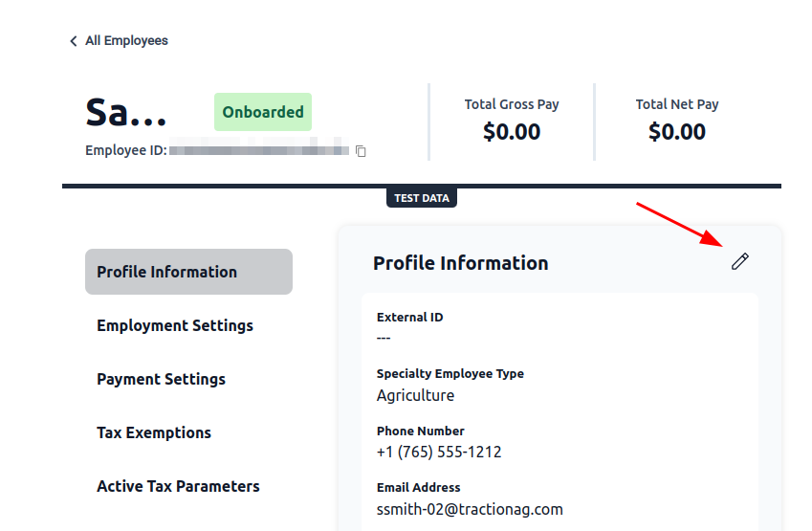
Task: Click the Onboarded status badge
Action: (263, 112)
